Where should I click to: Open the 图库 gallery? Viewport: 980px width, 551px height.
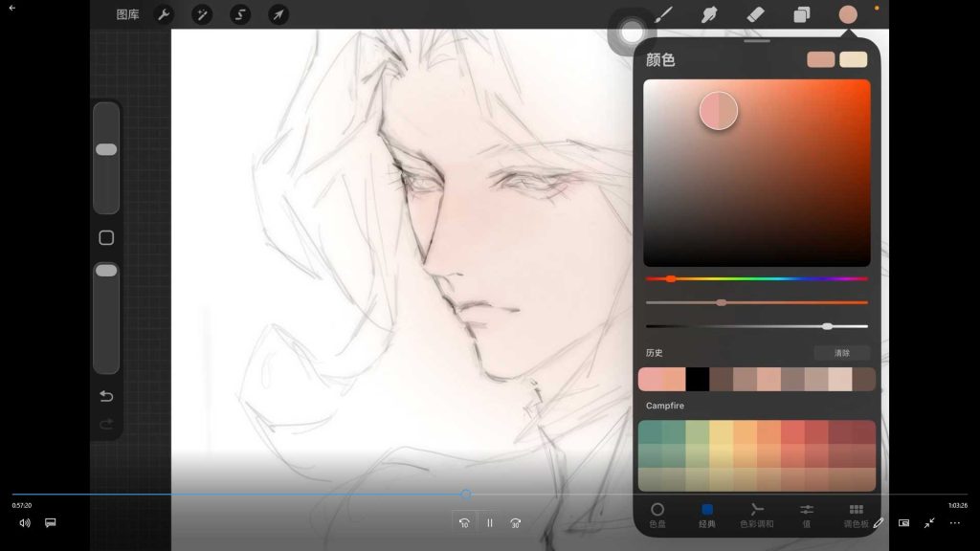tap(127, 14)
